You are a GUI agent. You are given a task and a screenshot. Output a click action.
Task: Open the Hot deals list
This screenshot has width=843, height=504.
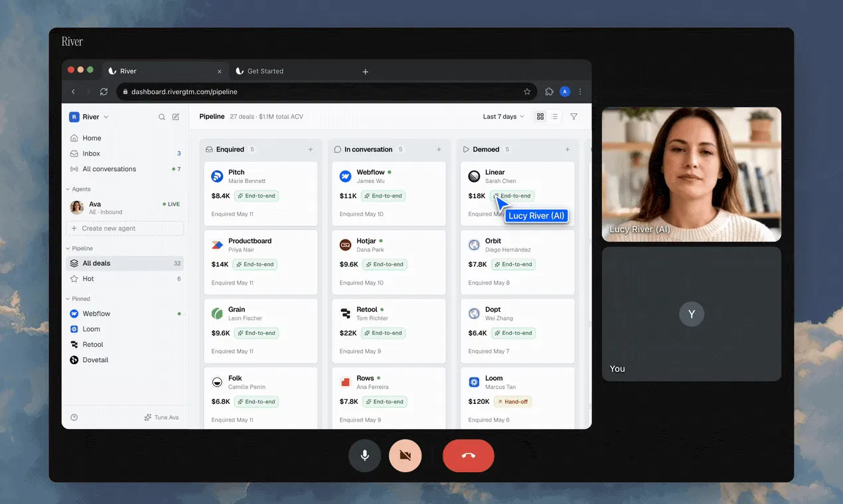pyautogui.click(x=125, y=279)
